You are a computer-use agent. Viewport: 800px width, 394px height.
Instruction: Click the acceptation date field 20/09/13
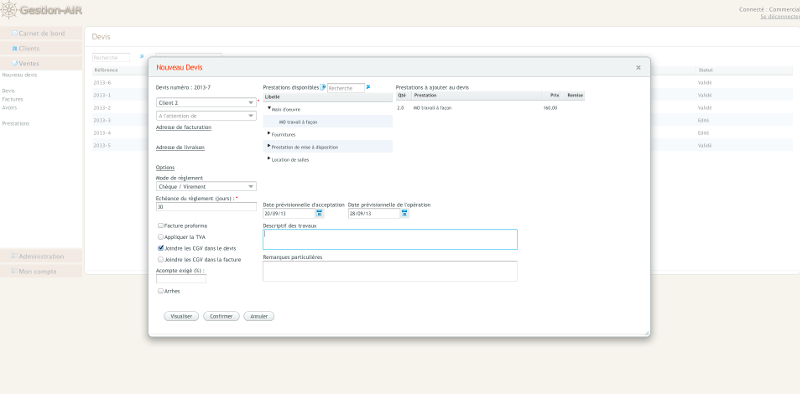tap(289, 214)
